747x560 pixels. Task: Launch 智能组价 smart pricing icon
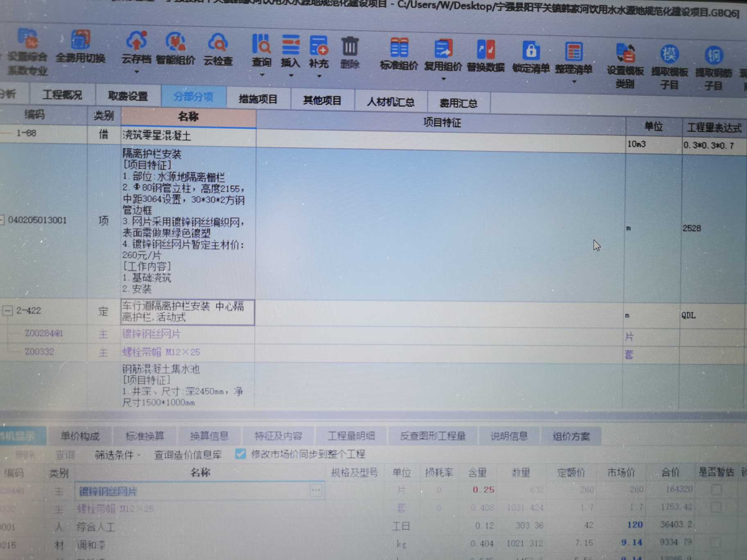[x=175, y=43]
